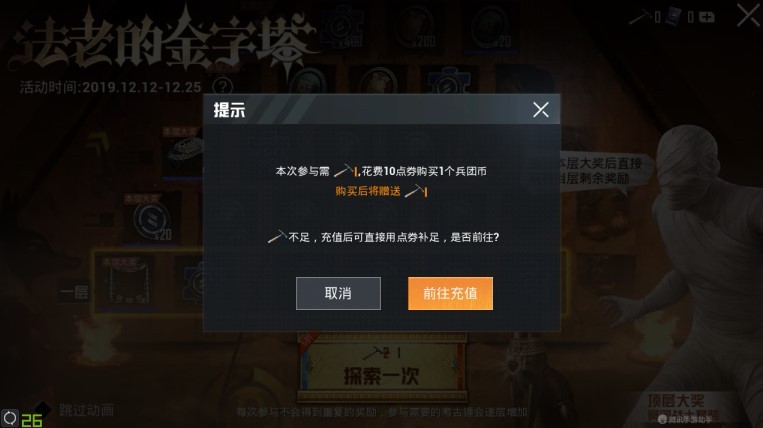Click the floor grand prize outfit thumbnail
The image size is (763, 428).
(x=125, y=282)
